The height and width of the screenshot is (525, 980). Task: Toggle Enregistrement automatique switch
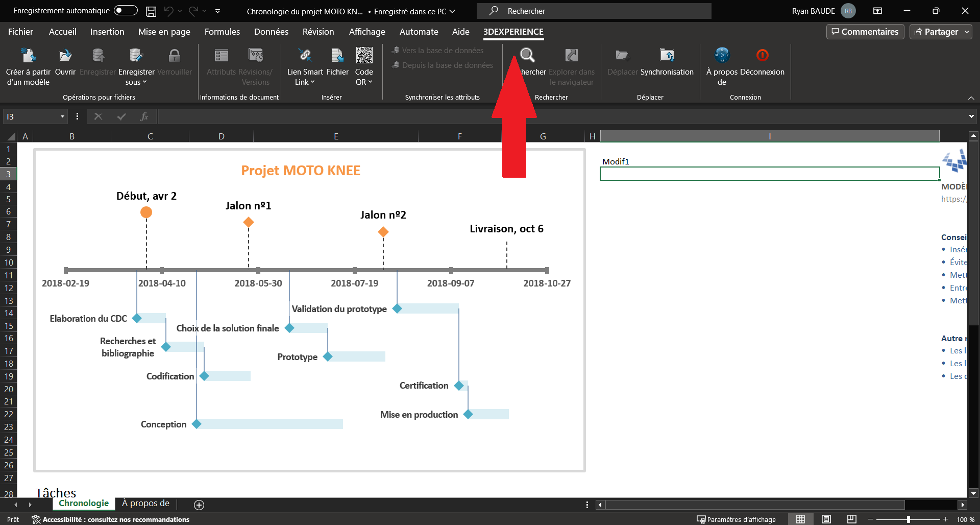pyautogui.click(x=126, y=11)
